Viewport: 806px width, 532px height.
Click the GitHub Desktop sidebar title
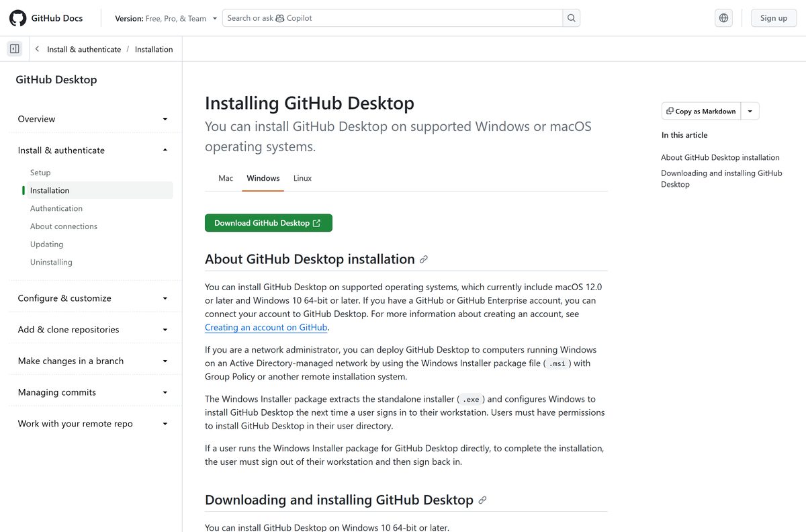point(56,80)
